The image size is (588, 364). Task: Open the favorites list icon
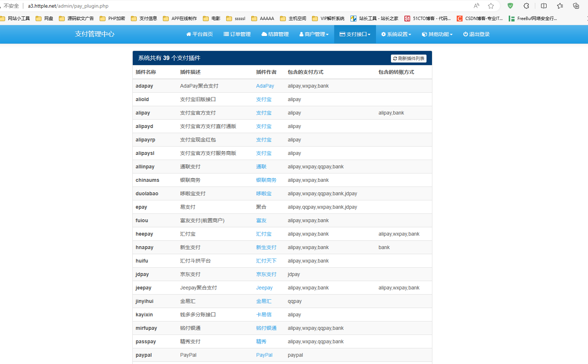pyautogui.click(x=560, y=6)
